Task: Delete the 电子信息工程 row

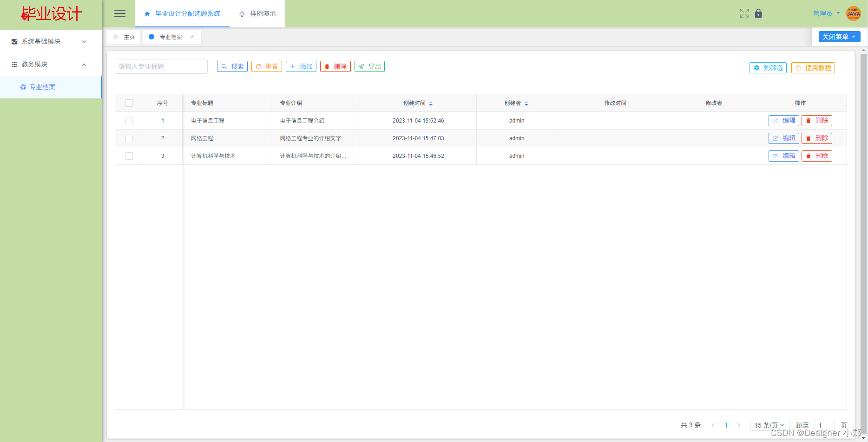Action: (817, 121)
